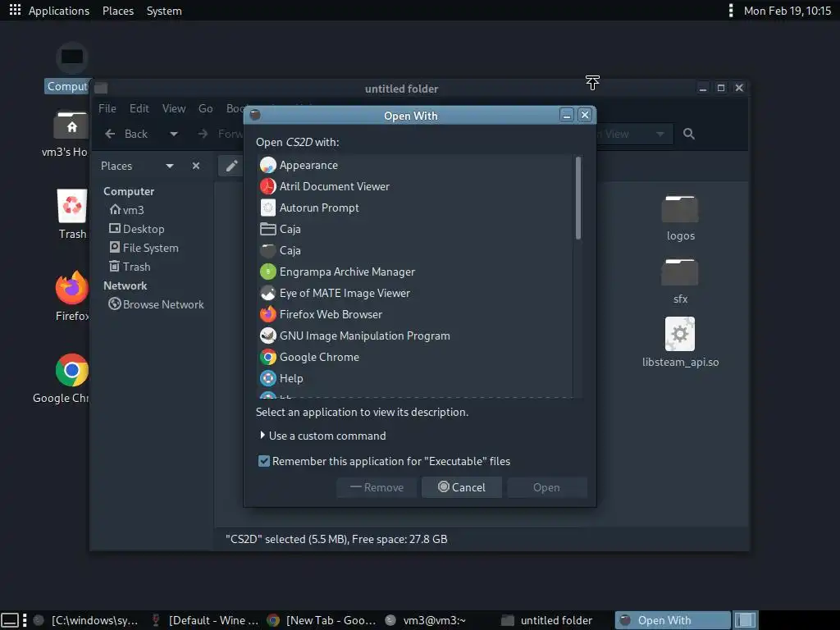
Task: Launch Google Chrome desktop icon
Action: click(x=72, y=370)
